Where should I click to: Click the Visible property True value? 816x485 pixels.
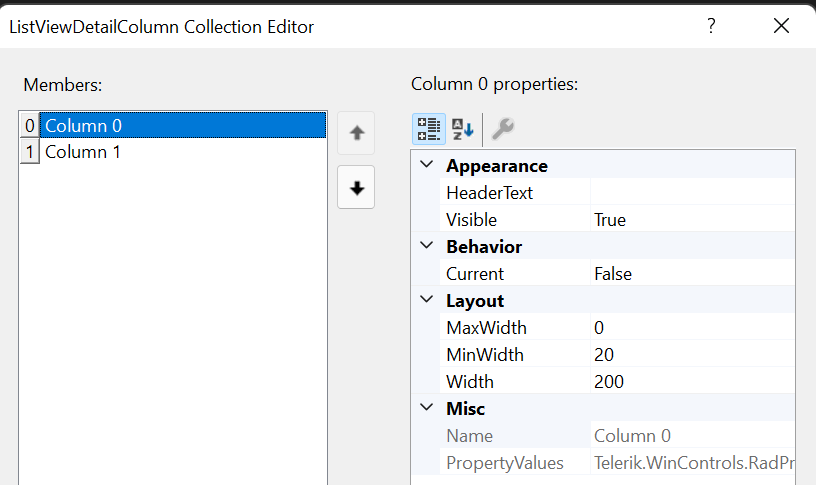click(x=692, y=220)
